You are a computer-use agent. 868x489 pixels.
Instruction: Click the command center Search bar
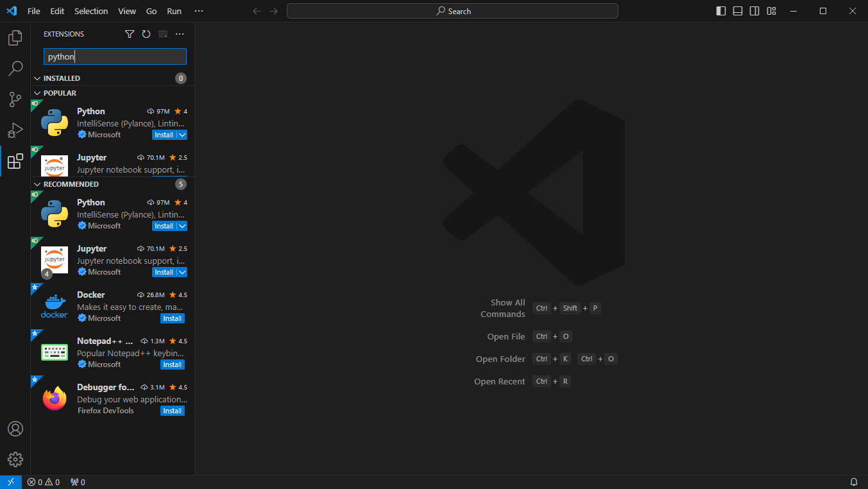452,11
